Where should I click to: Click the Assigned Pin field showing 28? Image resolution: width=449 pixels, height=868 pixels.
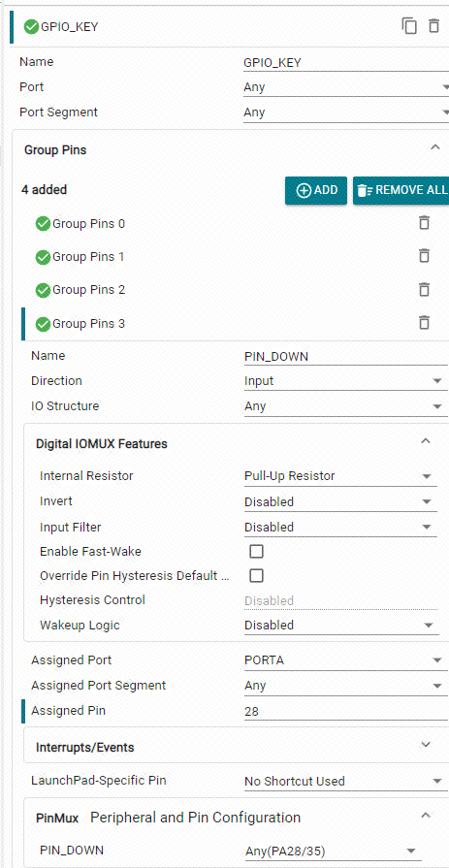point(345,712)
